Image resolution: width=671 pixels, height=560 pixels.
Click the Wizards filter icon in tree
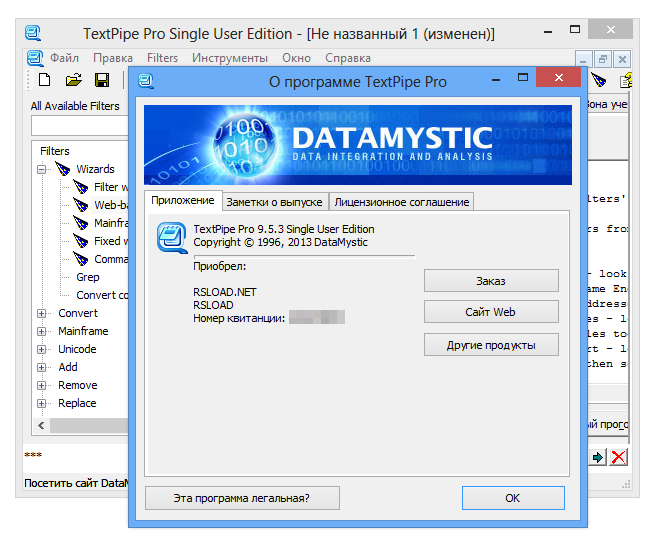63,169
